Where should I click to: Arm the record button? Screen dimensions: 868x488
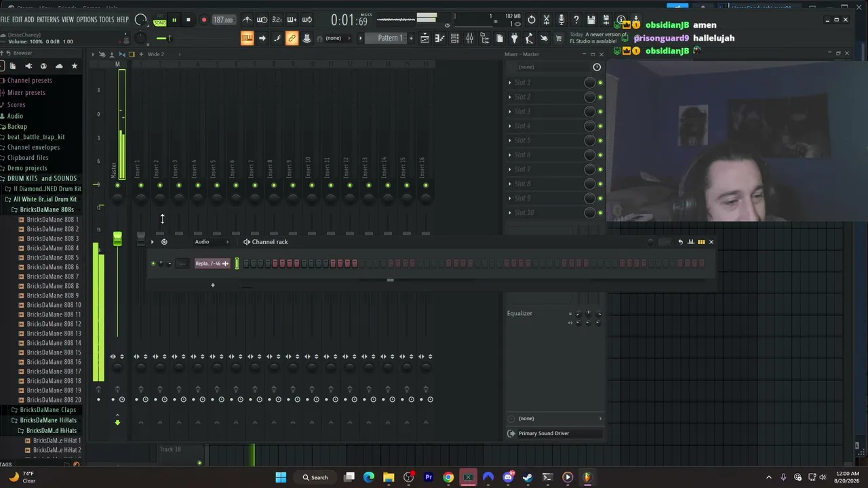(203, 20)
